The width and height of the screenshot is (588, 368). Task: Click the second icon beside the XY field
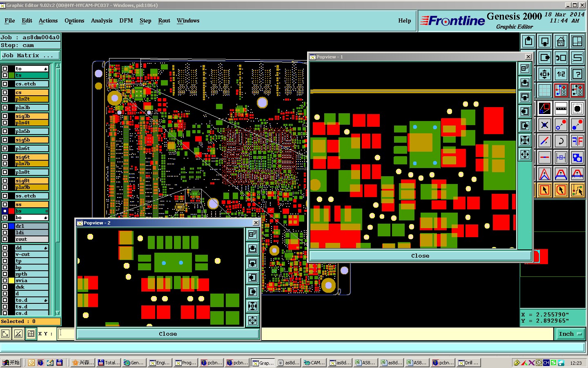tap(18, 334)
